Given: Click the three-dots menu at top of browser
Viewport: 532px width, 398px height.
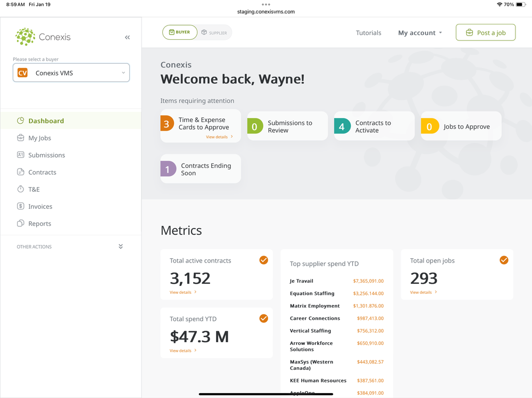Looking at the screenshot, I should point(266,4).
